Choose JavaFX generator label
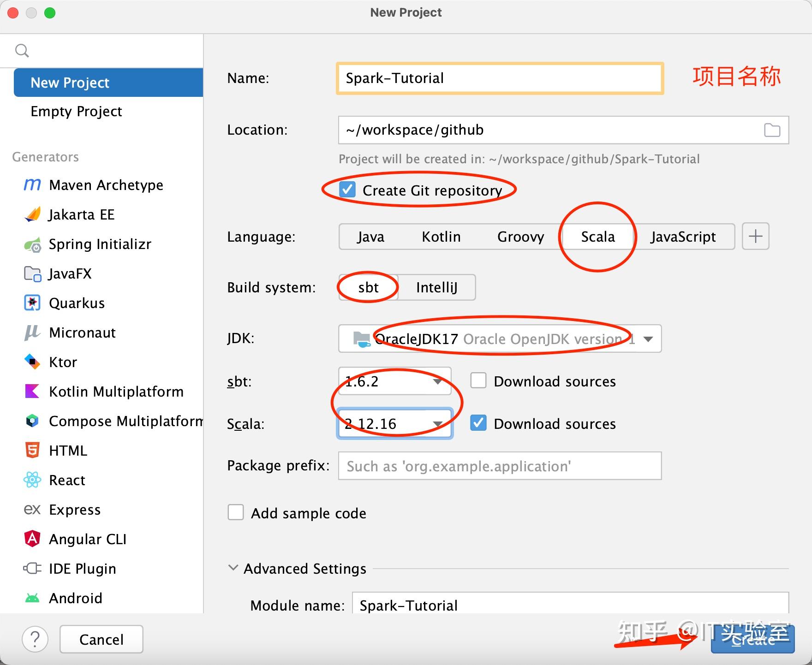Screen dimensions: 812x665 [70, 273]
